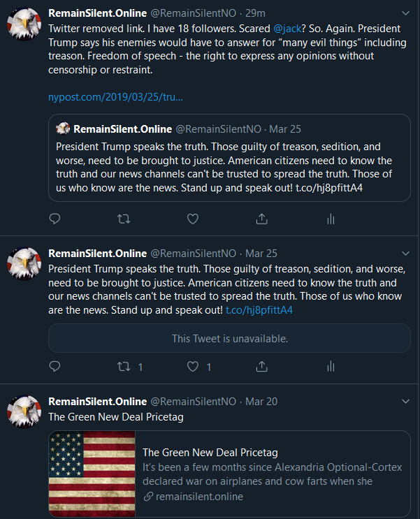Like the Mar 25 tweet with 1 like
This screenshot has width=420, height=519.
[x=193, y=366]
